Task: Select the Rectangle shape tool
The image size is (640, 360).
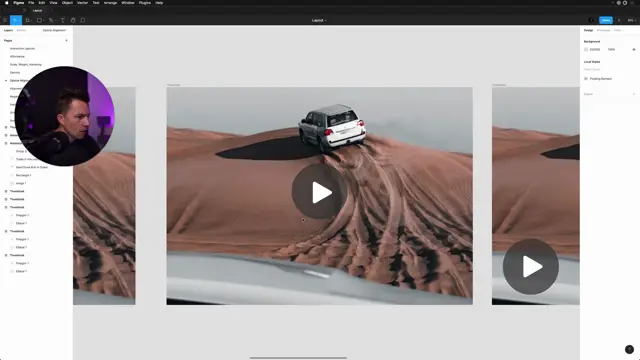Action: point(39,20)
